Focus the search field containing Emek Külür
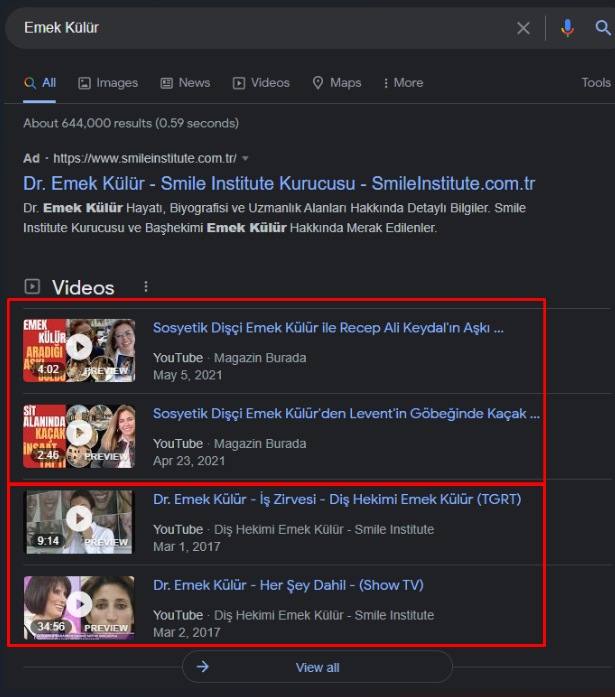 click(x=267, y=28)
